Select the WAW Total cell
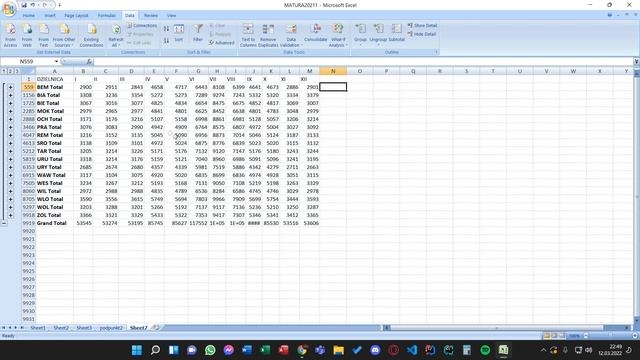 click(54, 175)
